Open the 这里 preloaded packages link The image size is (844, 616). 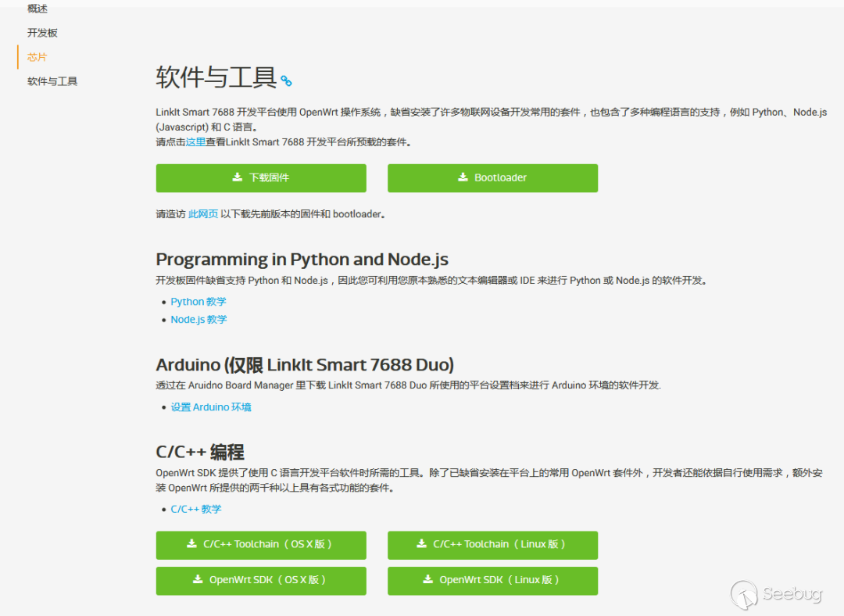195,142
